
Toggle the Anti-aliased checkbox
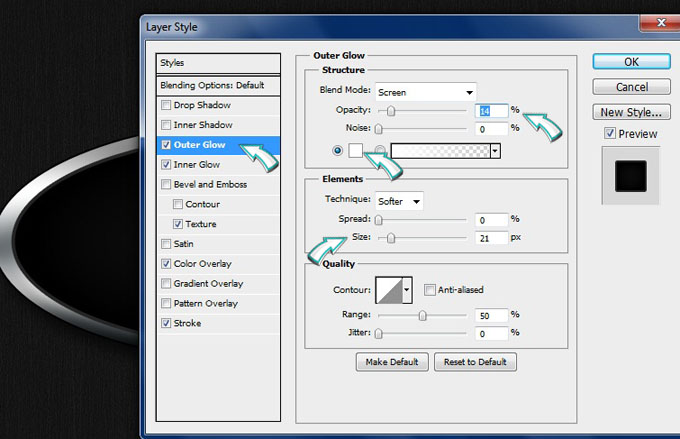tap(429, 290)
